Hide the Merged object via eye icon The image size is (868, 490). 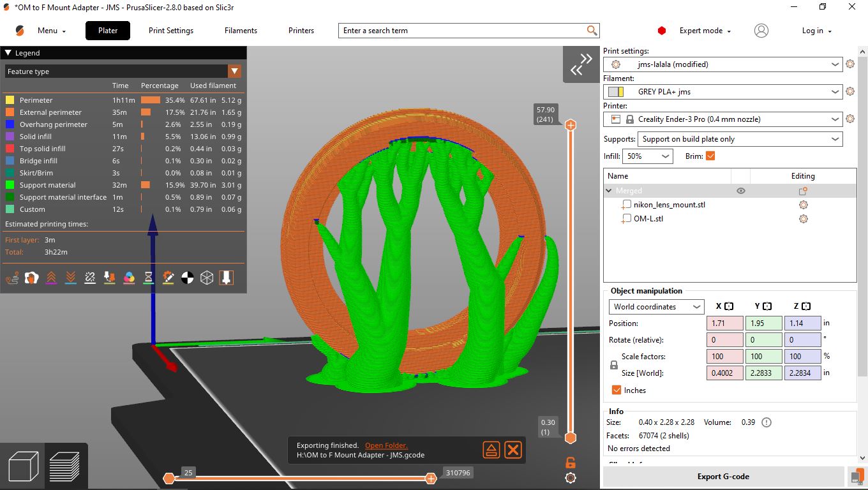[x=741, y=191]
